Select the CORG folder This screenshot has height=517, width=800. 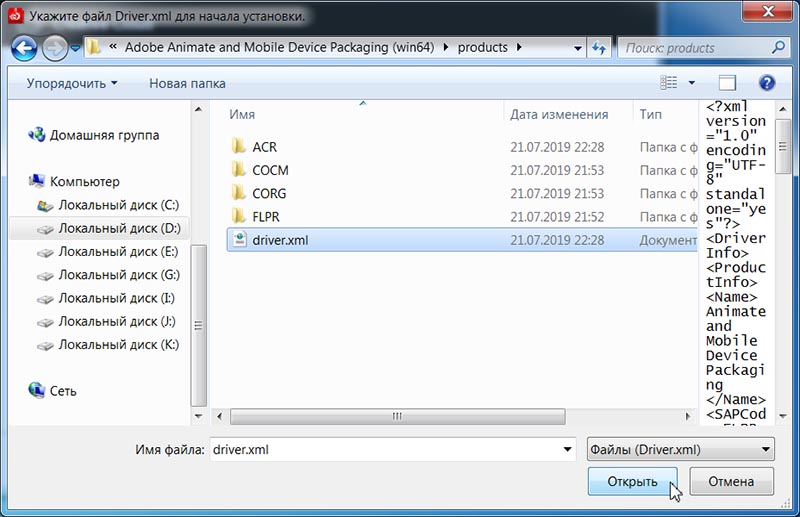point(269,194)
